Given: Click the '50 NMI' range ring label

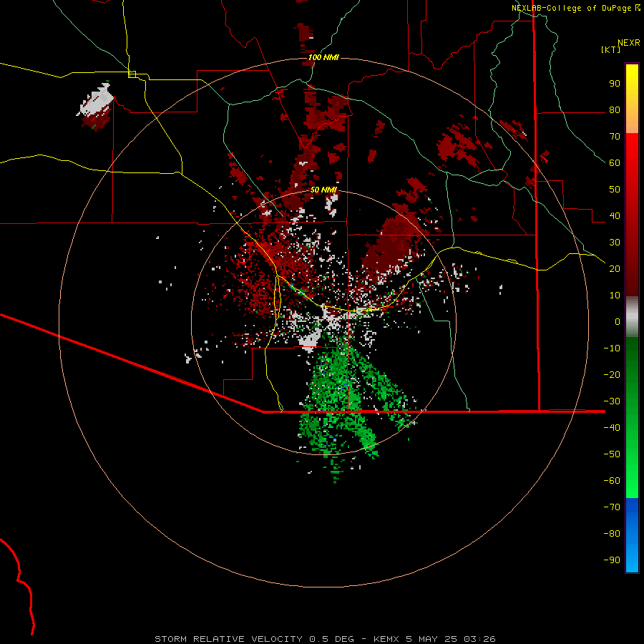Looking at the screenshot, I should 323,190.
